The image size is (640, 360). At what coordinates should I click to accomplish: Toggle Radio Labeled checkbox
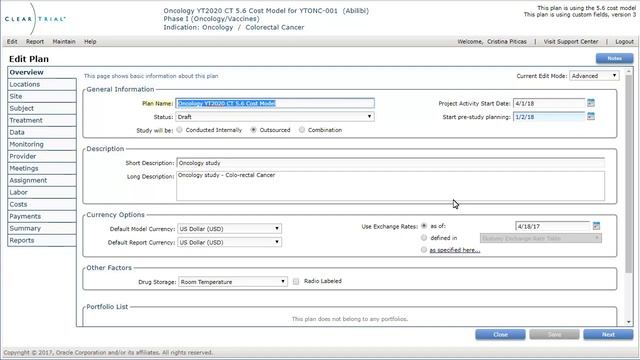click(x=296, y=281)
